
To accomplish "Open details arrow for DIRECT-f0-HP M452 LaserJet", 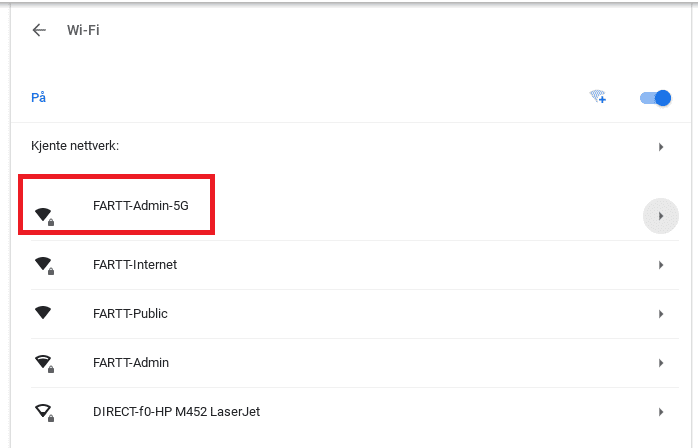I will click(661, 412).
